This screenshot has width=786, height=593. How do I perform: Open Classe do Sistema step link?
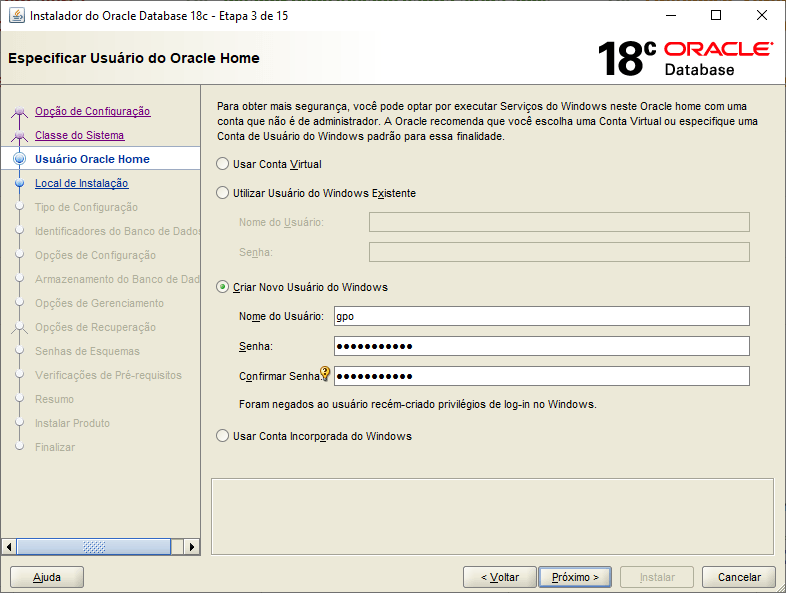point(79,135)
